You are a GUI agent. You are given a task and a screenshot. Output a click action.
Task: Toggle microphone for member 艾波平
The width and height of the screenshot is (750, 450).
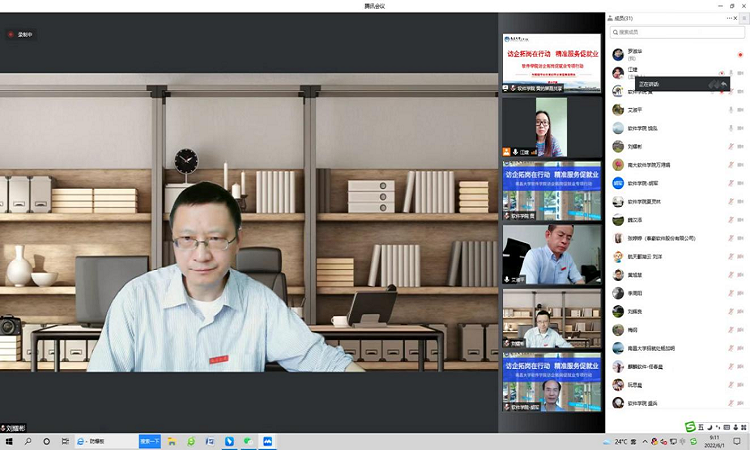(731, 110)
